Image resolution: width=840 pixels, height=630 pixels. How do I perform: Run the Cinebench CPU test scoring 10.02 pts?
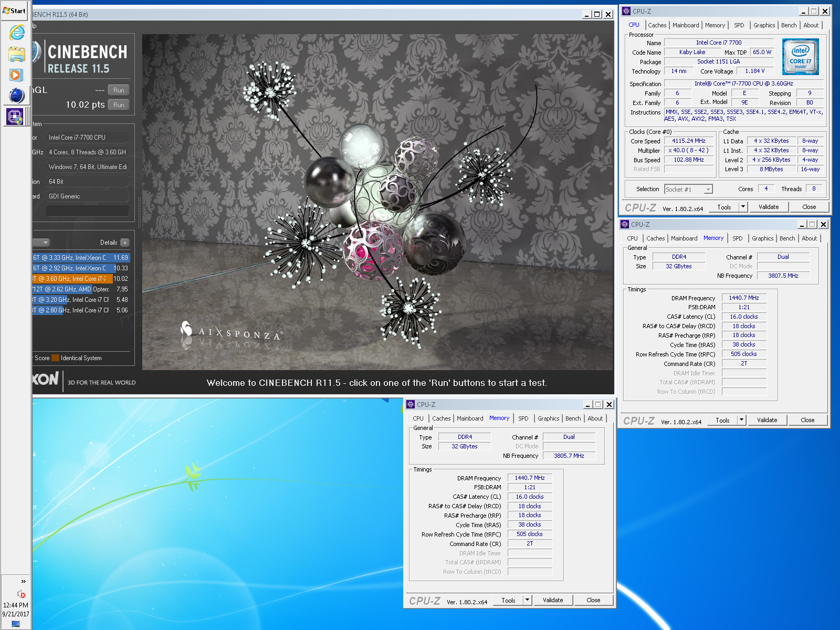[119, 105]
